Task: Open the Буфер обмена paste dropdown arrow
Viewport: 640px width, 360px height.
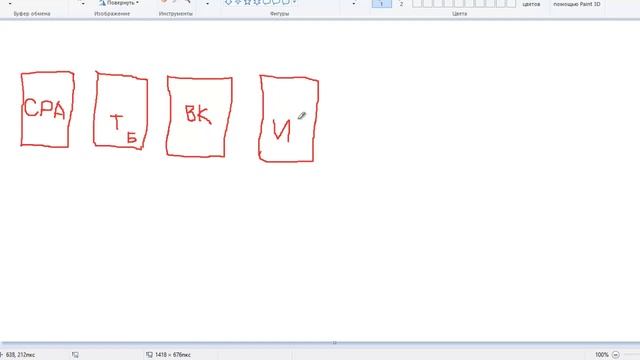Action: click(10, 3)
